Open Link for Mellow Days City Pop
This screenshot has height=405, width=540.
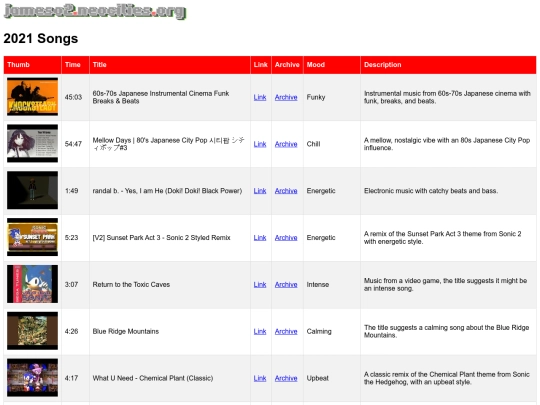260,144
